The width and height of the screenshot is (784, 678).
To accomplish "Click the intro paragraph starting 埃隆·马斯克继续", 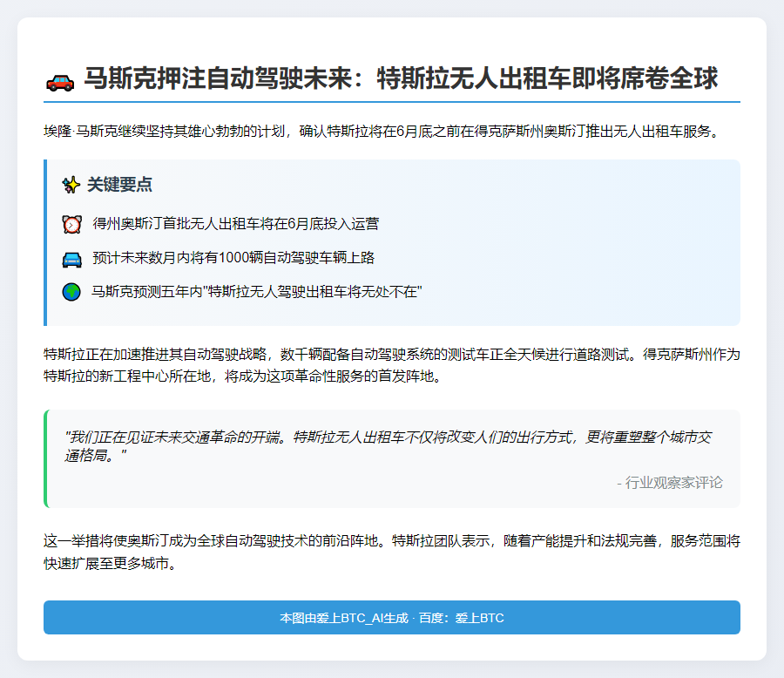I will point(382,132).
